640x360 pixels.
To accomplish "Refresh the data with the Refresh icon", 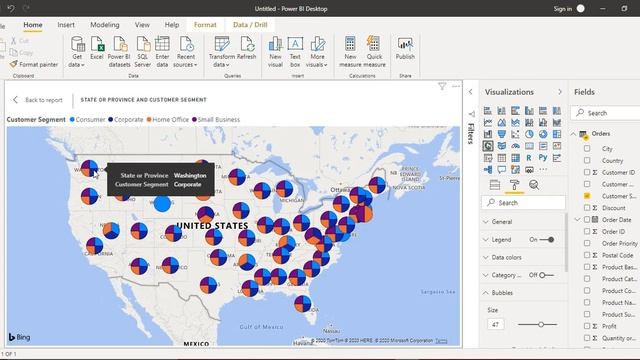I will 247,48.
